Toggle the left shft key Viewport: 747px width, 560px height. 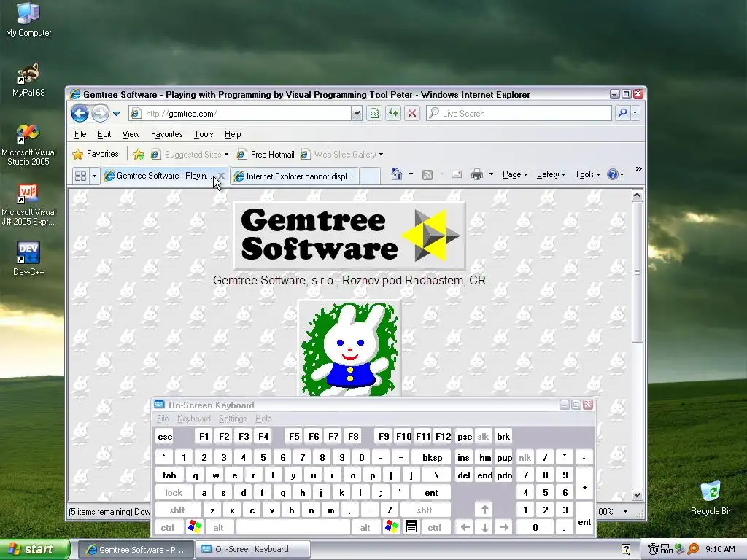(177, 510)
